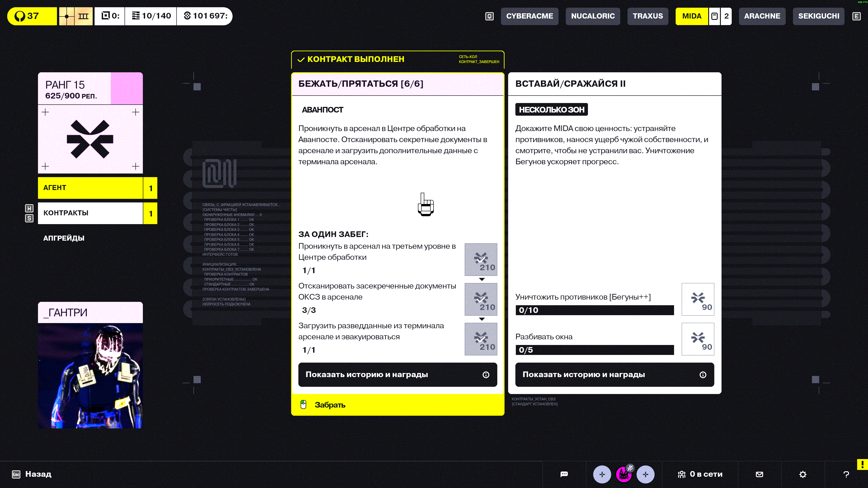Open the mail envelope icon

(759, 474)
